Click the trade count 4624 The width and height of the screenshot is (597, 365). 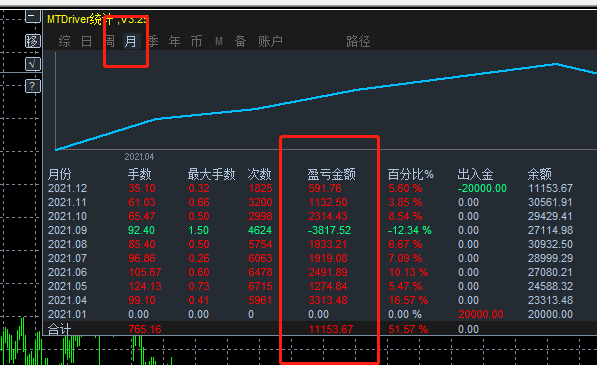point(260,231)
